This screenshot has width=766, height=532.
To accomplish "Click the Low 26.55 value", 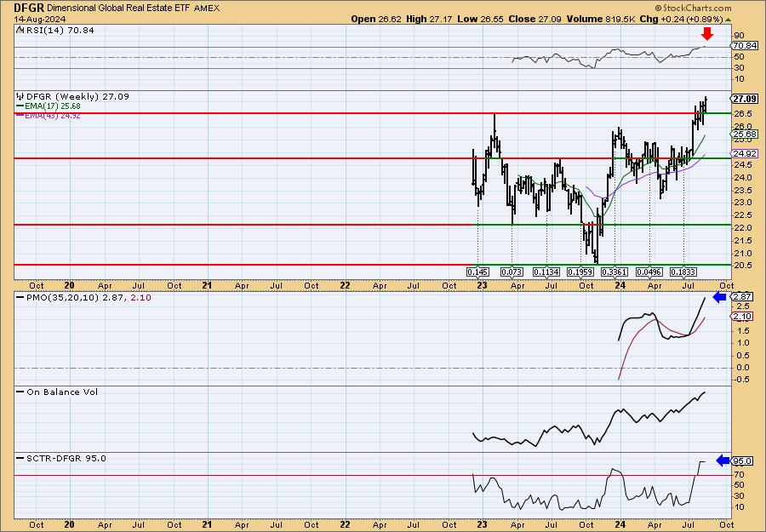I will pyautogui.click(x=480, y=19).
